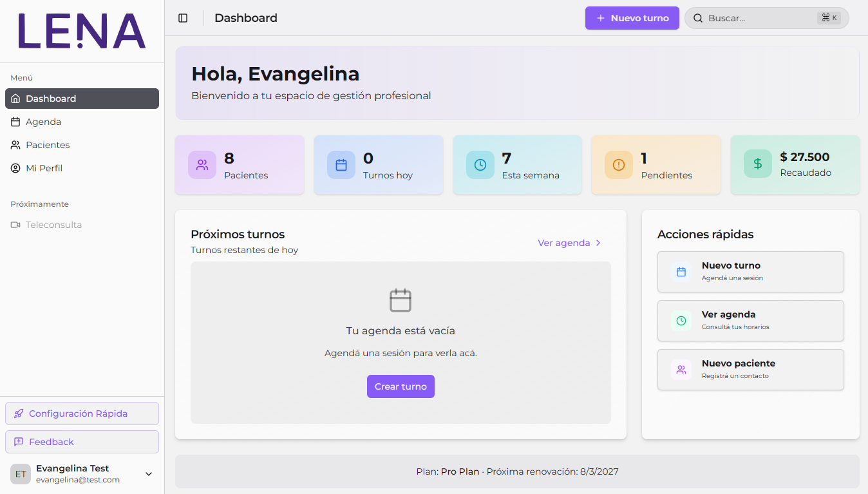Click the Teleconsulta video camera icon
This screenshot has width=868, height=494.
tap(15, 225)
